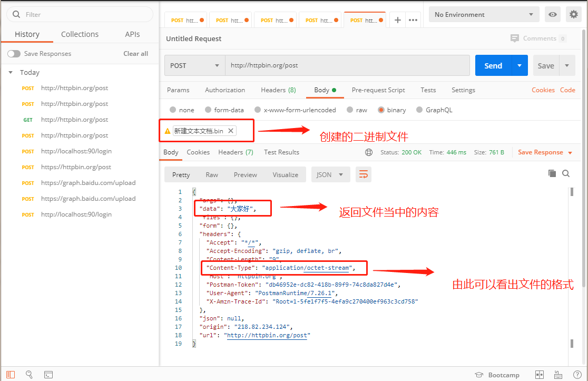Open the Save Response dropdown
This screenshot has width=588, height=381.
click(545, 152)
